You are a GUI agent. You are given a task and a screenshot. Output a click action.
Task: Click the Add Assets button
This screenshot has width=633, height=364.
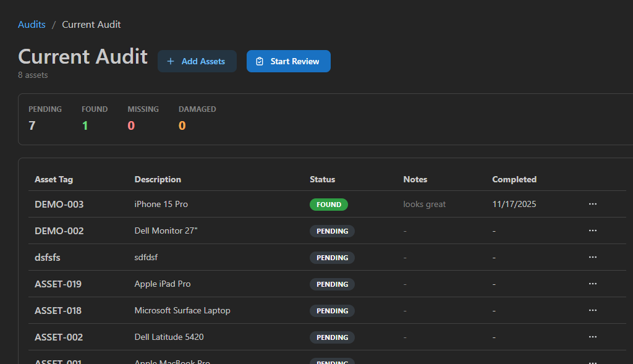[x=197, y=61]
